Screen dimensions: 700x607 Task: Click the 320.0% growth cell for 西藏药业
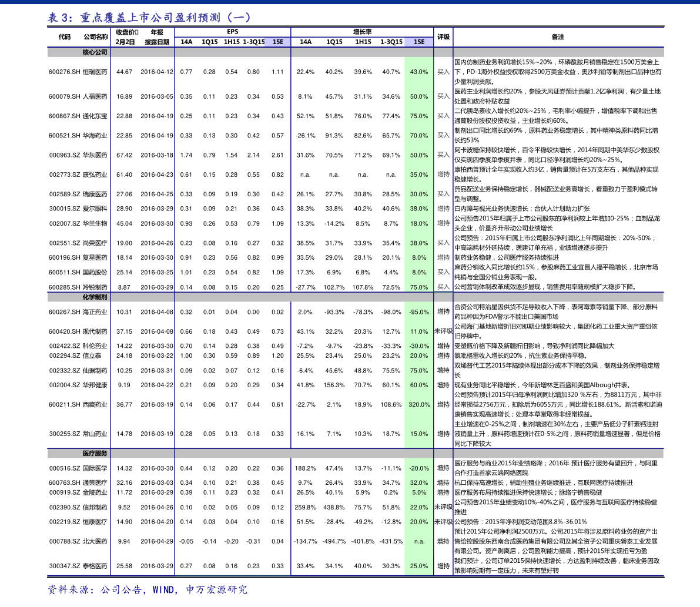(x=419, y=405)
